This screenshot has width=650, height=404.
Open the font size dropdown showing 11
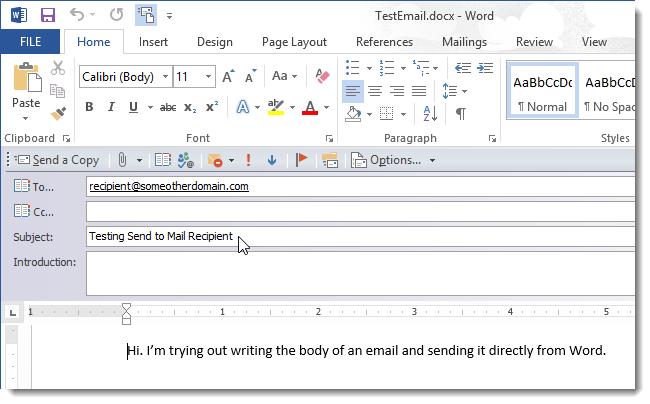click(x=209, y=77)
